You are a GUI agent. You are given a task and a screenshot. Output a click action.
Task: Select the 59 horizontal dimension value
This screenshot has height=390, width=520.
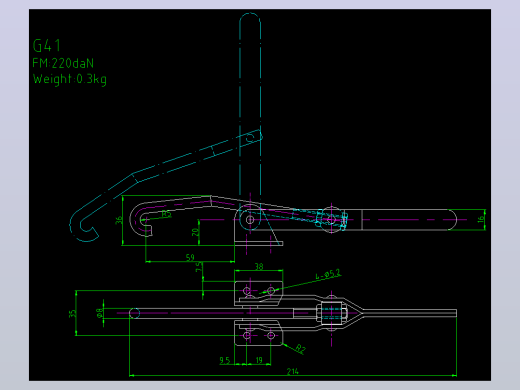190,257
